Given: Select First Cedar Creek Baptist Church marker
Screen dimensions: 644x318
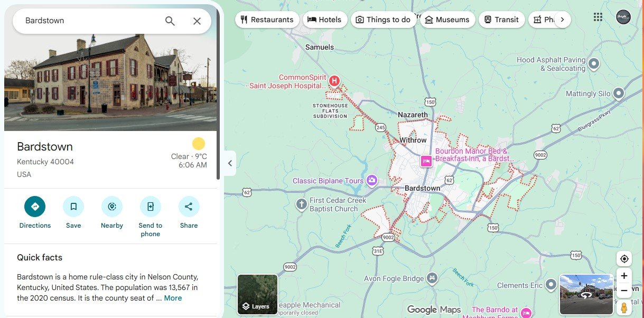Looking at the screenshot, I should [x=301, y=204].
